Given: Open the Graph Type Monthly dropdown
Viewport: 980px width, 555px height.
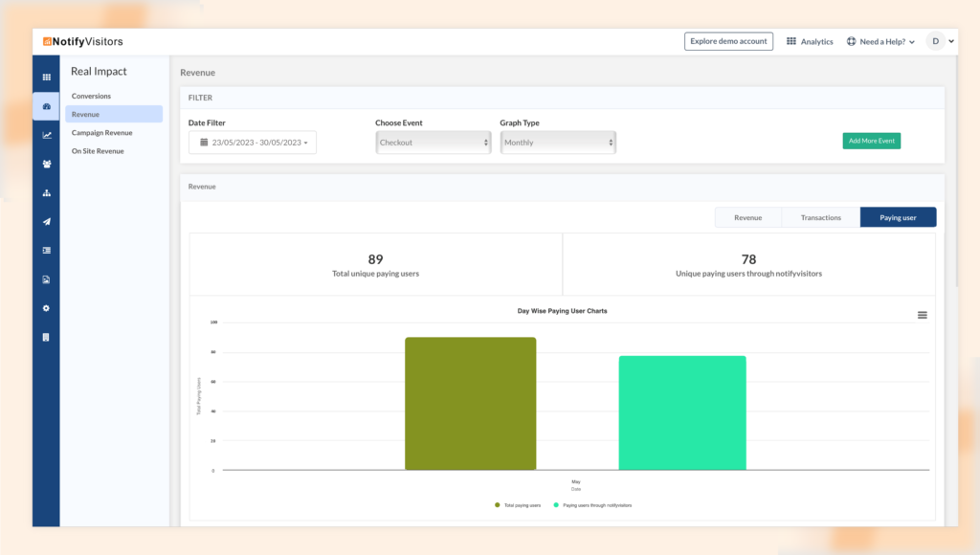Looking at the screenshot, I should tap(557, 143).
